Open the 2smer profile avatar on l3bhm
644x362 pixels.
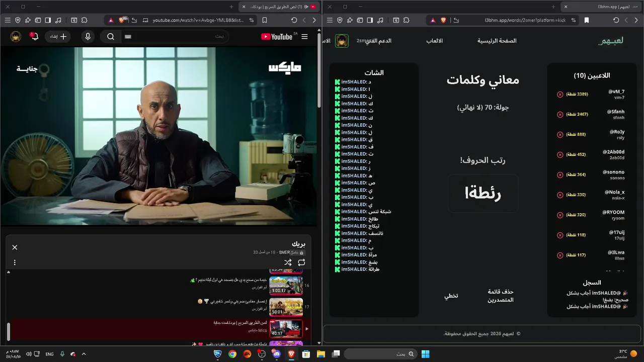342,41
